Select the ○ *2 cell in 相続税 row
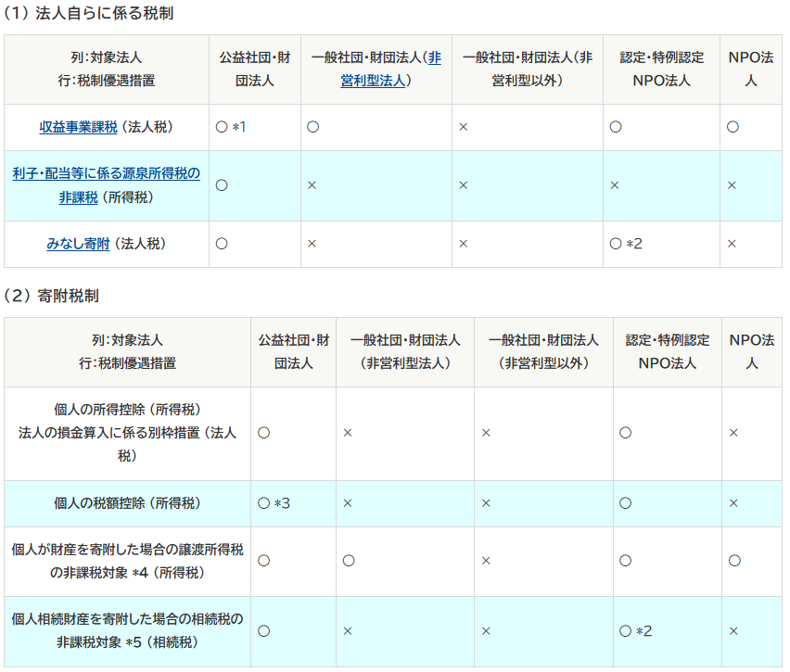This screenshot has width=790, height=672. tap(635, 631)
